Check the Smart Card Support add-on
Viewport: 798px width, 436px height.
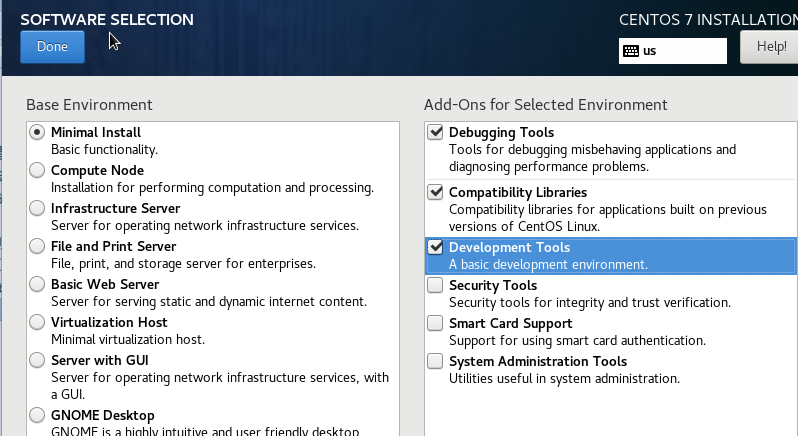click(435, 323)
